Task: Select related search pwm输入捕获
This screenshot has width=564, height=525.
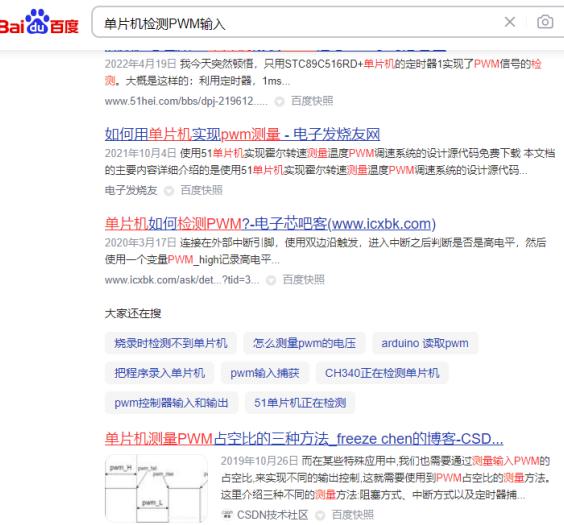Action: pos(265,373)
